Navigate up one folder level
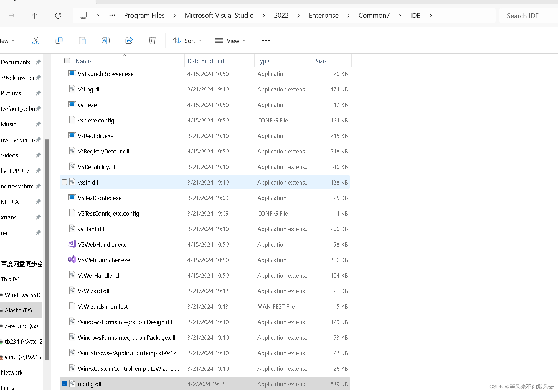Screen dimensions: 558x392 (35, 16)
